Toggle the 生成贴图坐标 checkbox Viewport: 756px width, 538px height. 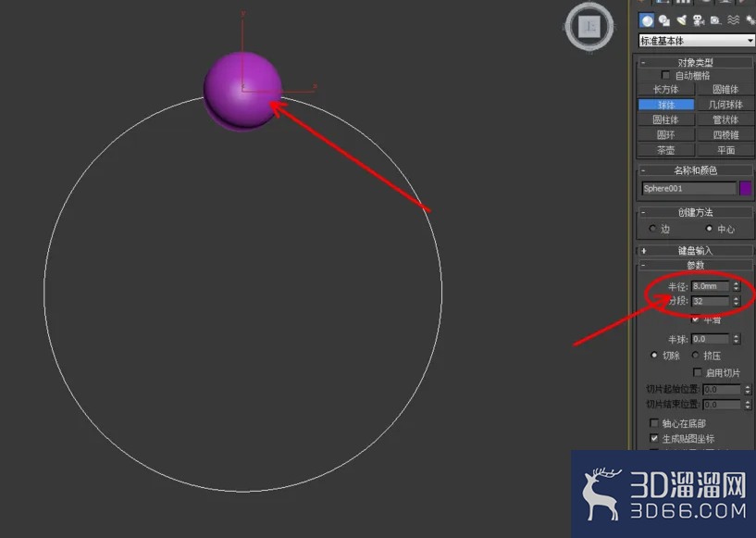point(654,438)
